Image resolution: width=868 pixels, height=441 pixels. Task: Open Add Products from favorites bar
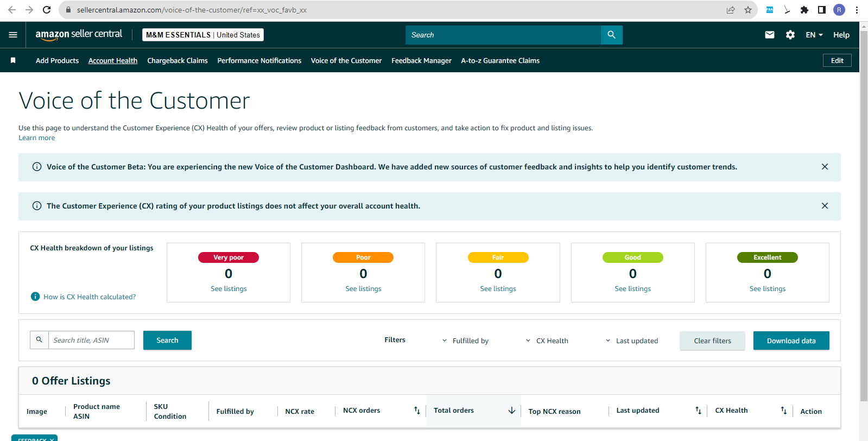click(57, 60)
